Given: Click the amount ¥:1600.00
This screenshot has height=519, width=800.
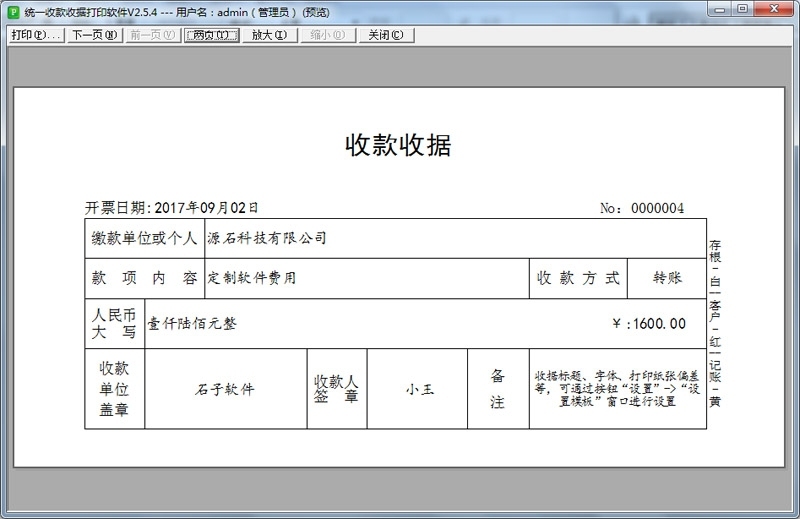Looking at the screenshot, I should 648,323.
